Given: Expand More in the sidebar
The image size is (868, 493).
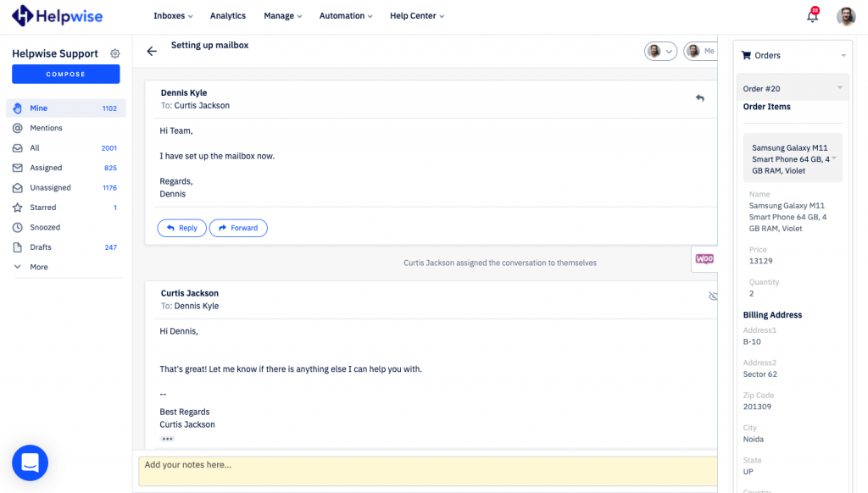Looking at the screenshot, I should pyautogui.click(x=38, y=267).
